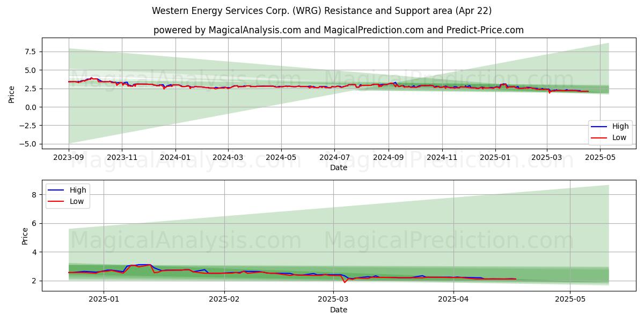
Task: Click the top chart x-axis label '2023-11'
Action: (122, 158)
